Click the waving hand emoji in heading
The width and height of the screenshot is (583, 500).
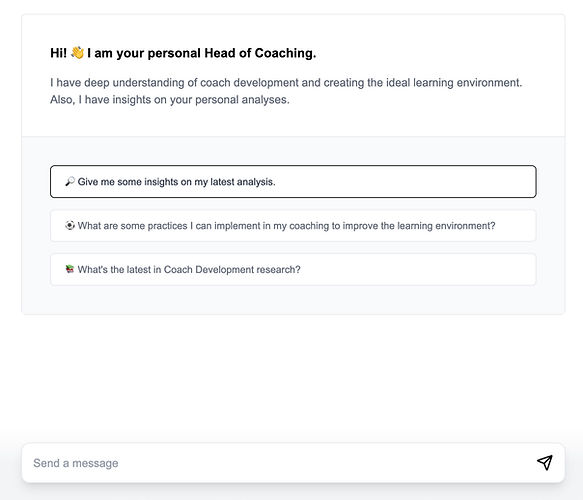tap(77, 52)
